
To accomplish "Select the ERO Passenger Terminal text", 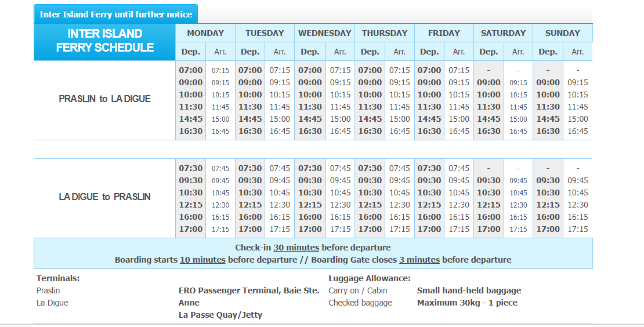I will click(249, 290).
